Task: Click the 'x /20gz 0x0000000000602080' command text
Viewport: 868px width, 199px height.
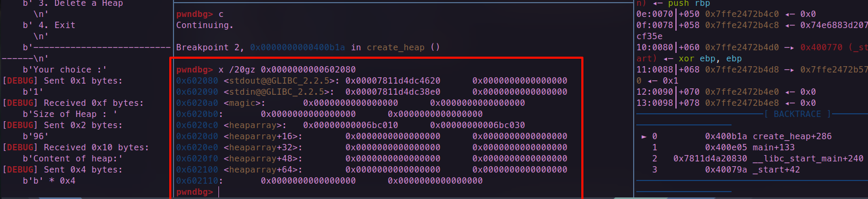Action: tap(287, 69)
